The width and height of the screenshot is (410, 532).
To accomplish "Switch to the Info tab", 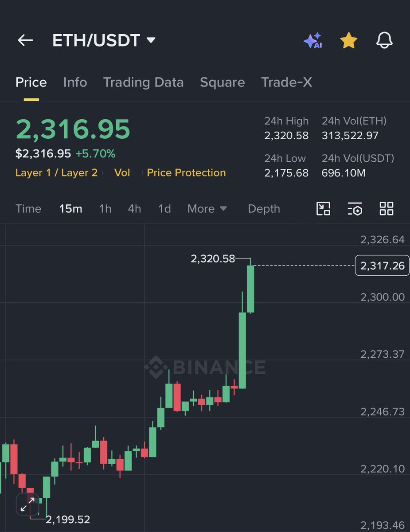I will tap(75, 82).
